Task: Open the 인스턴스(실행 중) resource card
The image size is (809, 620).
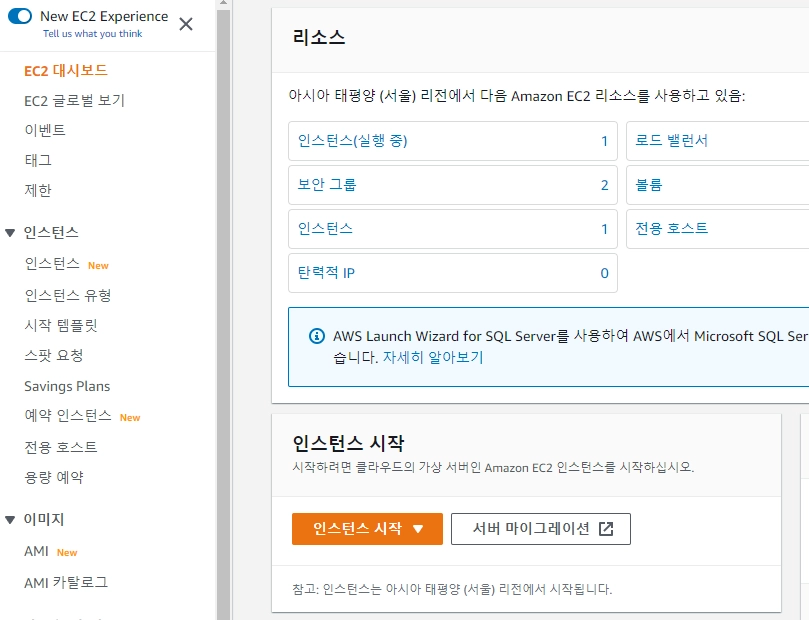Action: pyautogui.click(x=452, y=141)
